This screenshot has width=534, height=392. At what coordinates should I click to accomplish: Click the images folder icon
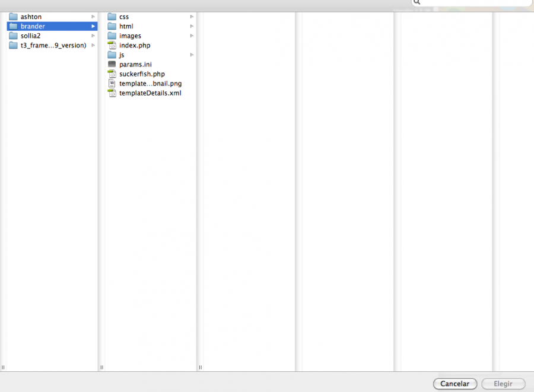coord(112,36)
